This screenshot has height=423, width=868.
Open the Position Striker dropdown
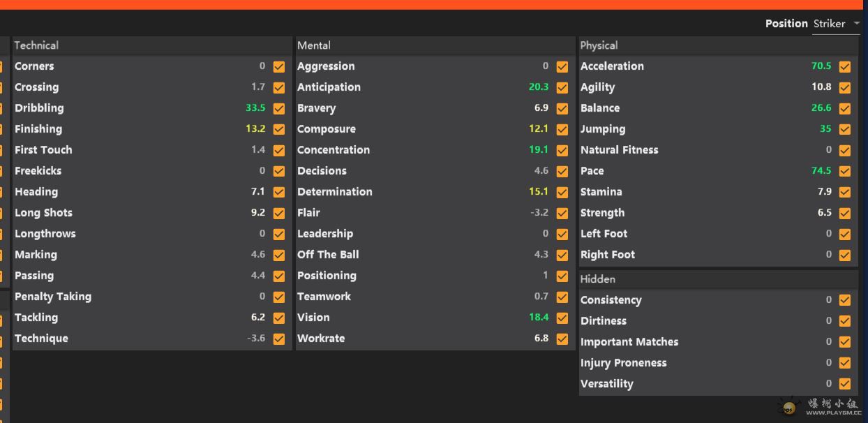(x=836, y=24)
